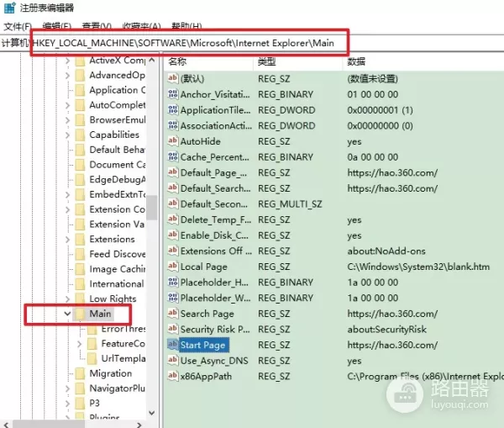Click the AutoHide string value icon
Screen dimensions: 504x428
click(x=173, y=141)
